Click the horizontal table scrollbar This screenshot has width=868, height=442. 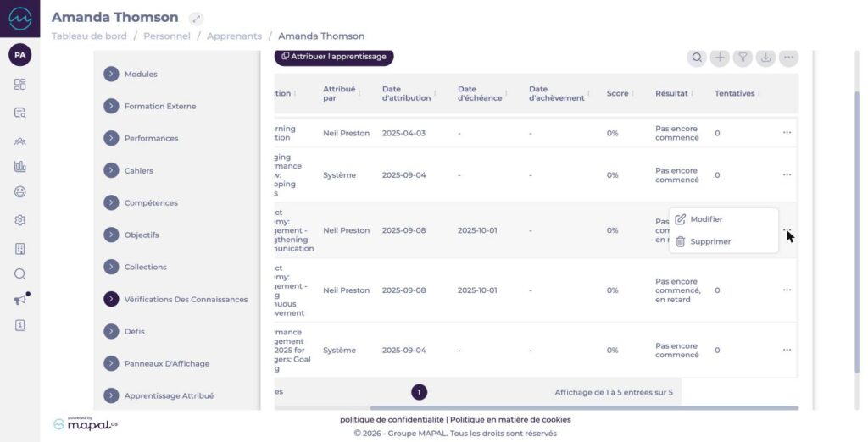pos(584,408)
